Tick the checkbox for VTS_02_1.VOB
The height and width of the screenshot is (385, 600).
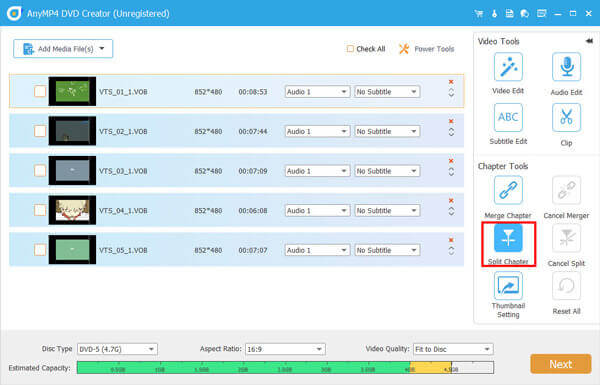(40, 131)
